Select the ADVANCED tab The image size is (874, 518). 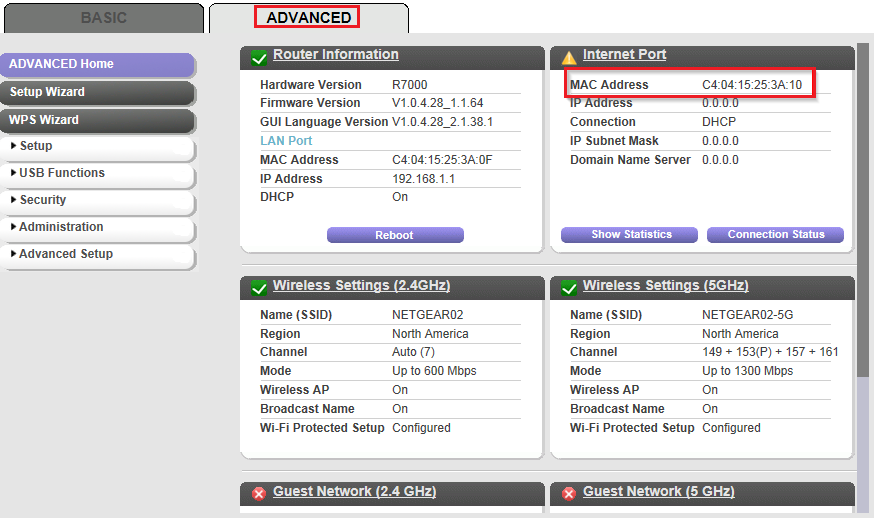tap(308, 18)
